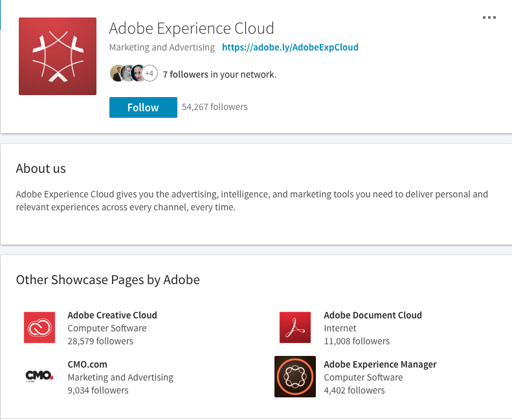Click Computer Software under Adobe Experience Manager
Screen dimensions: 512x420
click(x=363, y=377)
